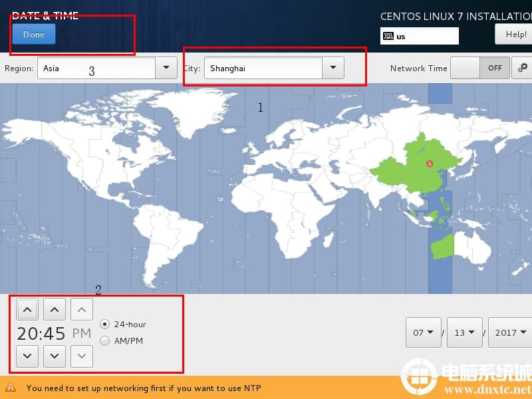Decrease the hours with down arrow
Screen dimensions: 532x399
27,356
